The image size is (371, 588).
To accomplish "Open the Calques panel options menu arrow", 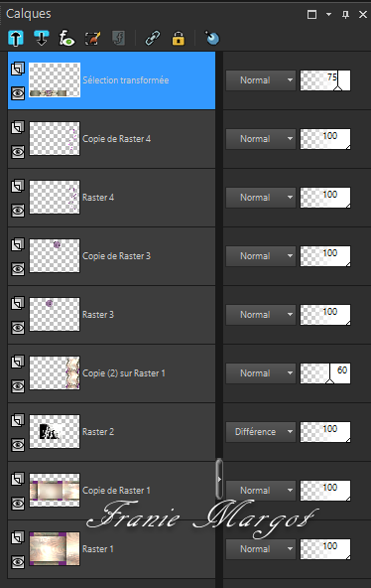I will pyautogui.click(x=328, y=14).
